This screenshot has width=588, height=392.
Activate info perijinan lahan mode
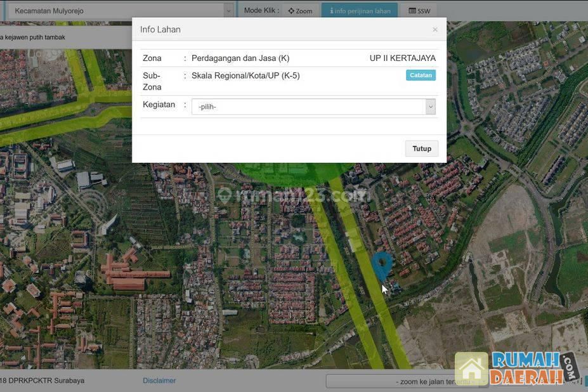360,11
